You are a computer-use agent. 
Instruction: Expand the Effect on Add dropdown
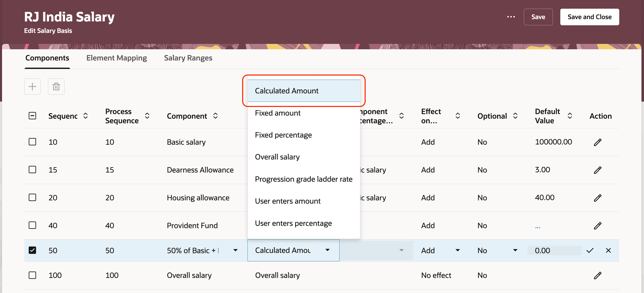pyautogui.click(x=458, y=250)
